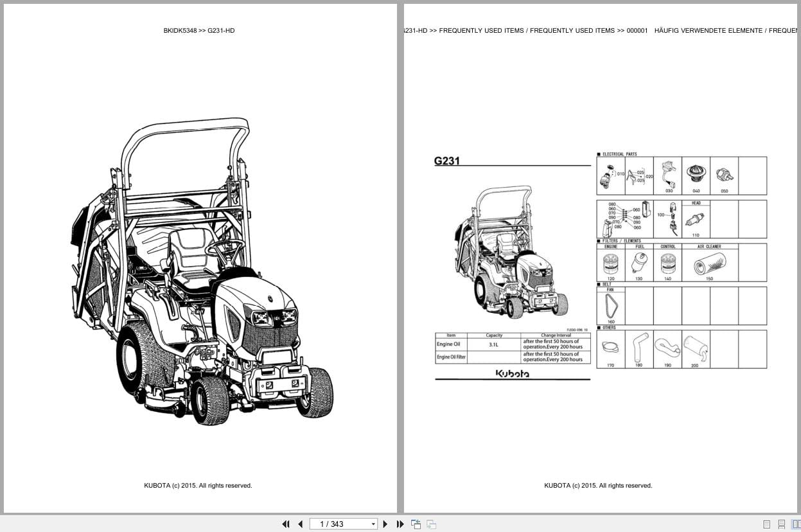Click the 'OTHERS' section label
Viewport: 801px width, 532px height.
coord(609,328)
